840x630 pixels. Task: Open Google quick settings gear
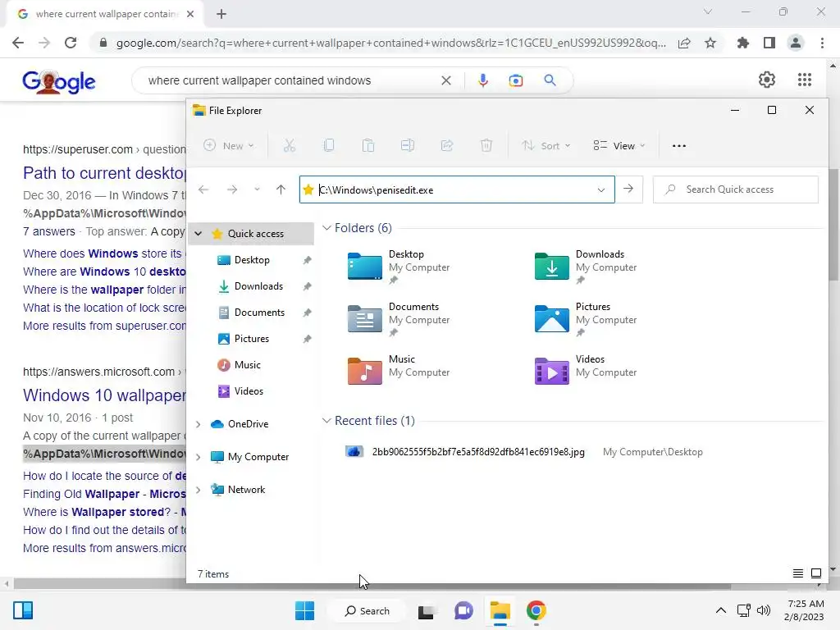(x=767, y=80)
